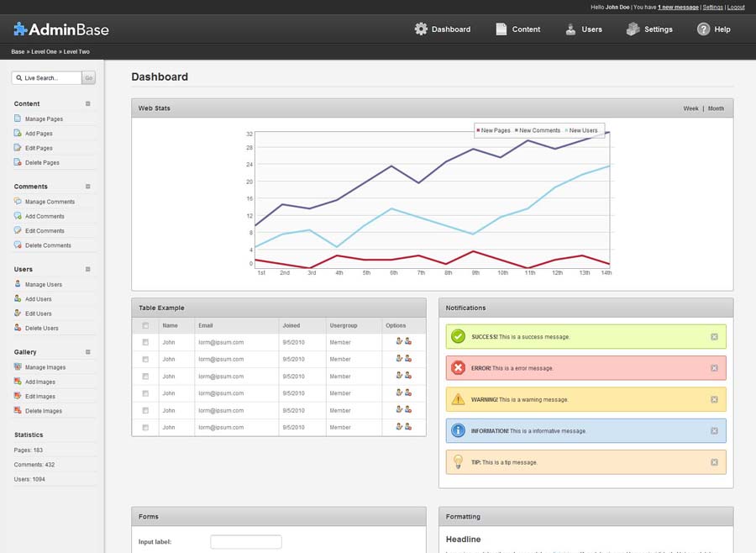Click the Help question mark icon
Screen dimensions: 756x553
tap(704, 29)
